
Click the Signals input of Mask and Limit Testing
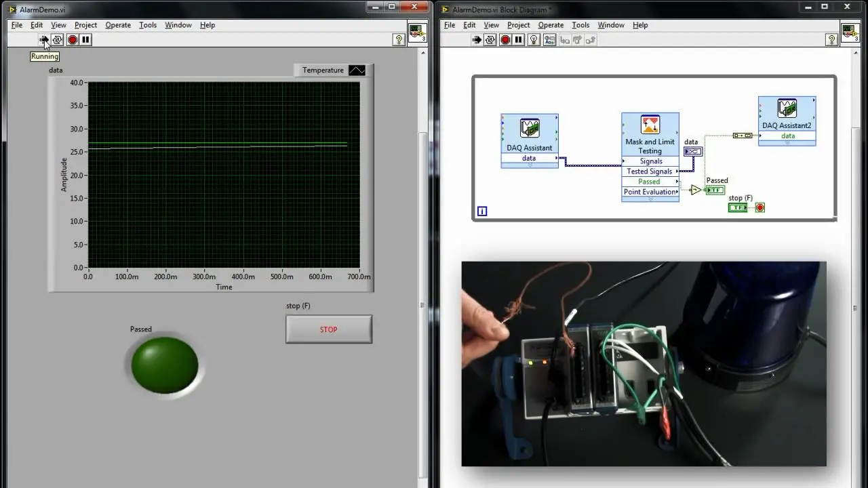point(650,161)
